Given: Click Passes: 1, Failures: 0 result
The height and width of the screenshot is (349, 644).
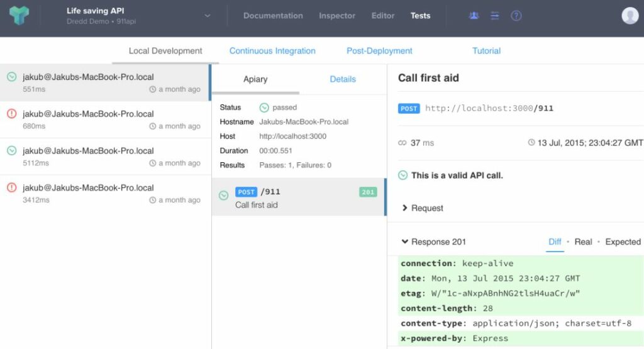Looking at the screenshot, I should (x=296, y=165).
